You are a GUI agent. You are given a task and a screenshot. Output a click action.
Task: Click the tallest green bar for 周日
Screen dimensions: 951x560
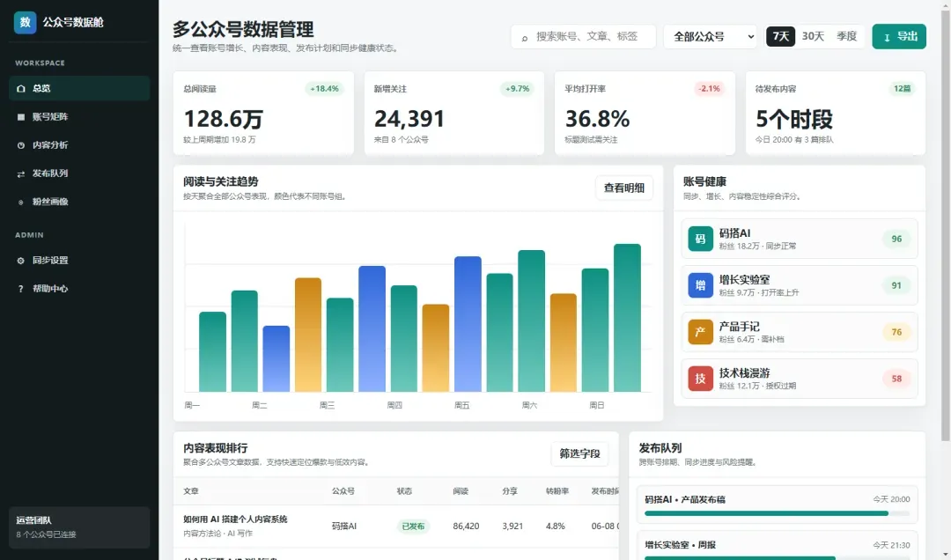(627, 318)
